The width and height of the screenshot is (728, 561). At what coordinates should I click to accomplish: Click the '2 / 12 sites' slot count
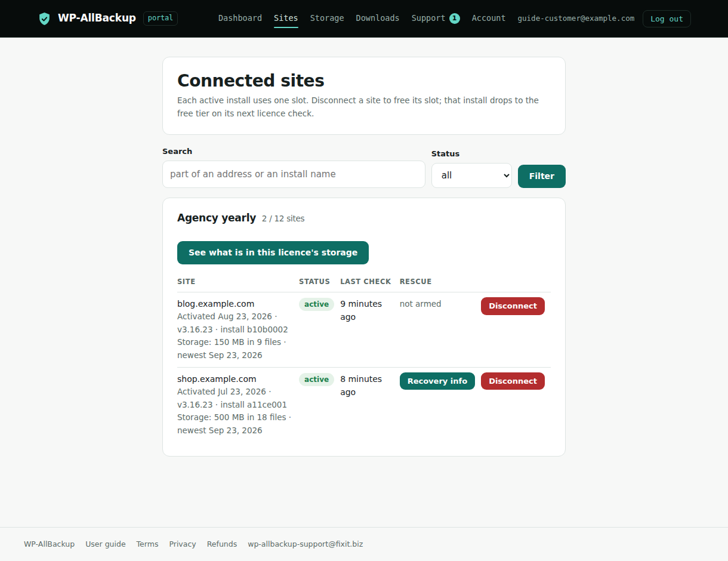(x=283, y=219)
